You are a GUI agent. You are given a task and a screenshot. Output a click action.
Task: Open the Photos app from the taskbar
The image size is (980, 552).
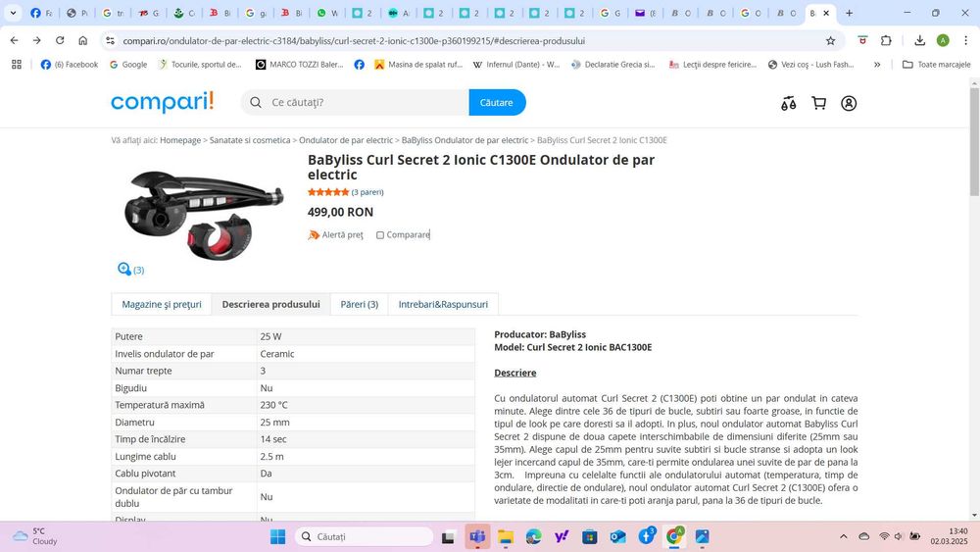(702, 536)
